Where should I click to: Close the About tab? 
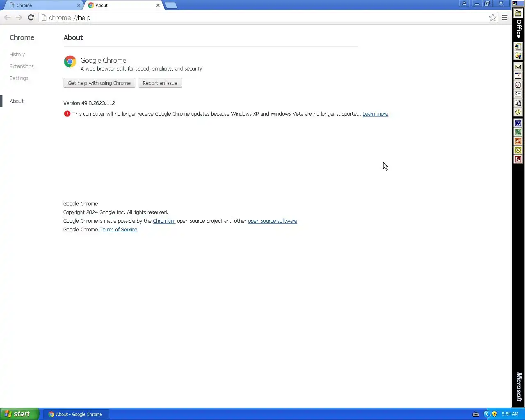click(158, 5)
